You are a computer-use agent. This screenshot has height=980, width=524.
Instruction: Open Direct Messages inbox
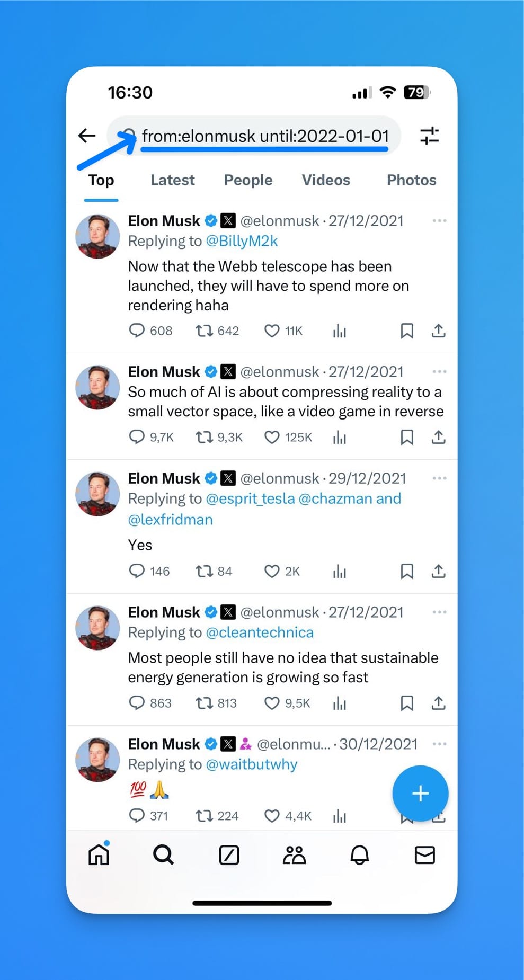click(424, 854)
